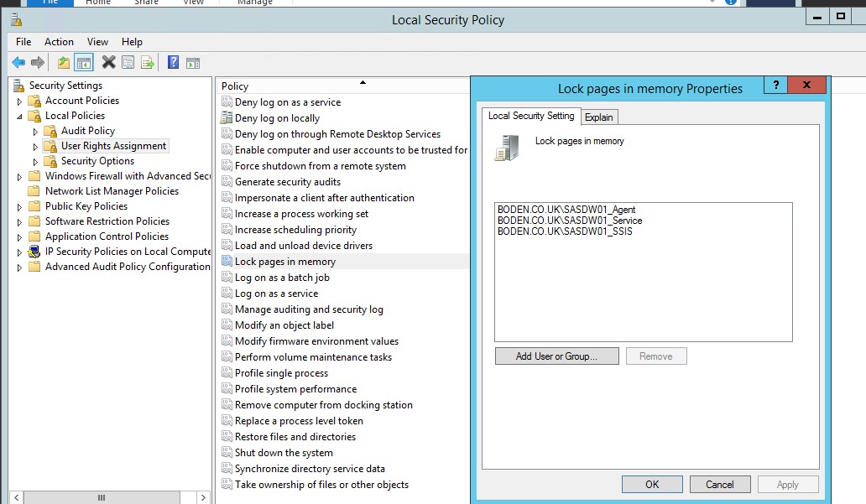The height and width of the screenshot is (504, 866).
Task: Click the Export List toolbar icon
Action: pyautogui.click(x=148, y=62)
